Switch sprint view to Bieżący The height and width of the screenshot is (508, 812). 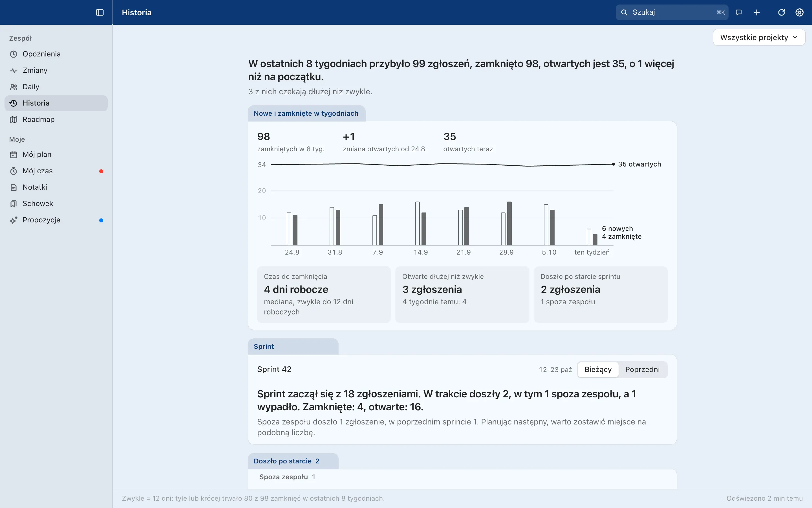[x=598, y=370]
